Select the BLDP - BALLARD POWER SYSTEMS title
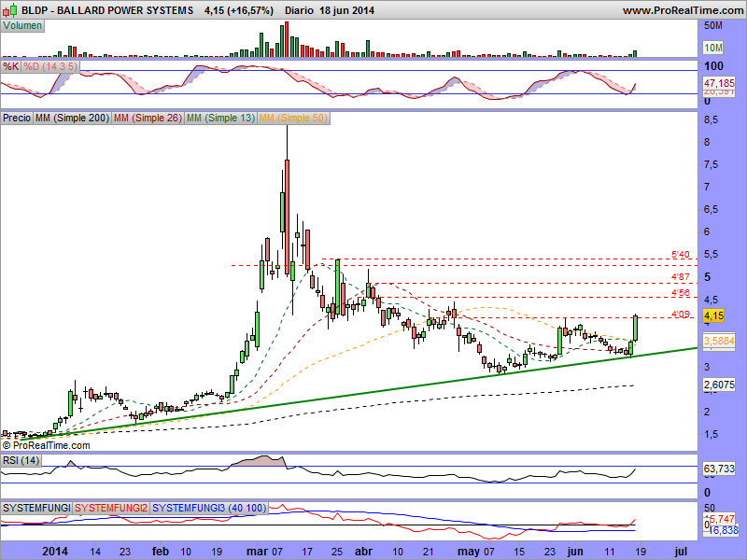Image resolution: width=747 pixels, height=560 pixels. 107,10
